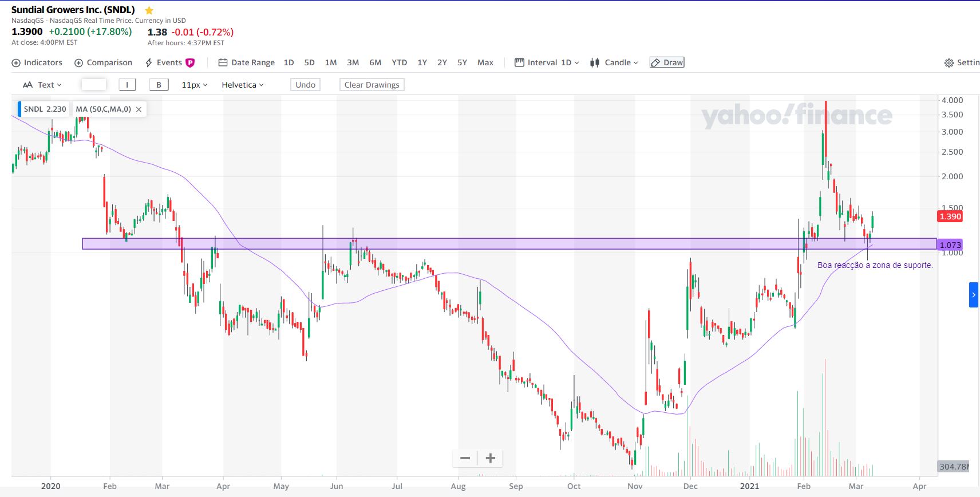Screen dimensions: 980x497
Task: Switch chart to 1Y range
Action: pos(422,62)
